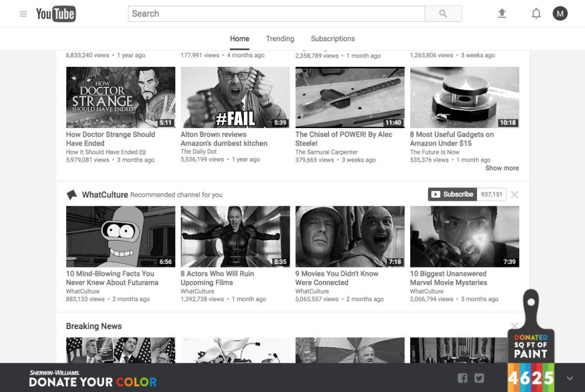Screen dimensions: 585x392
Task: Click the YouTube logo
Action: pyautogui.click(x=56, y=14)
